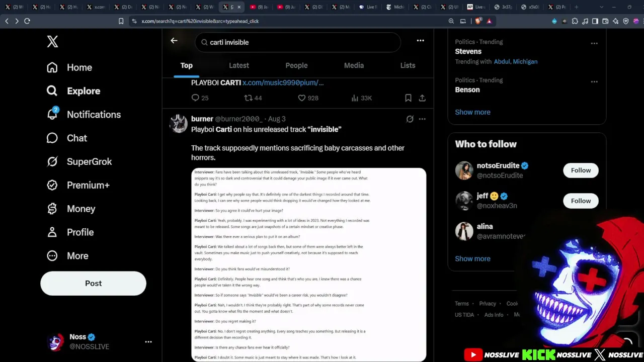Screen dimensions: 644x362
Task: Open search settings three-dot menu
Action: [x=421, y=41]
